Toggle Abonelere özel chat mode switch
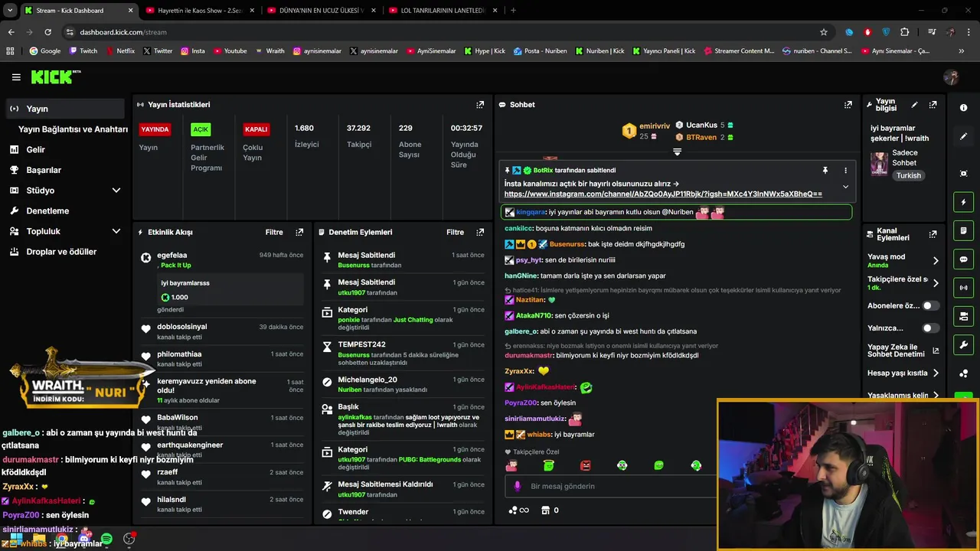 coord(930,305)
